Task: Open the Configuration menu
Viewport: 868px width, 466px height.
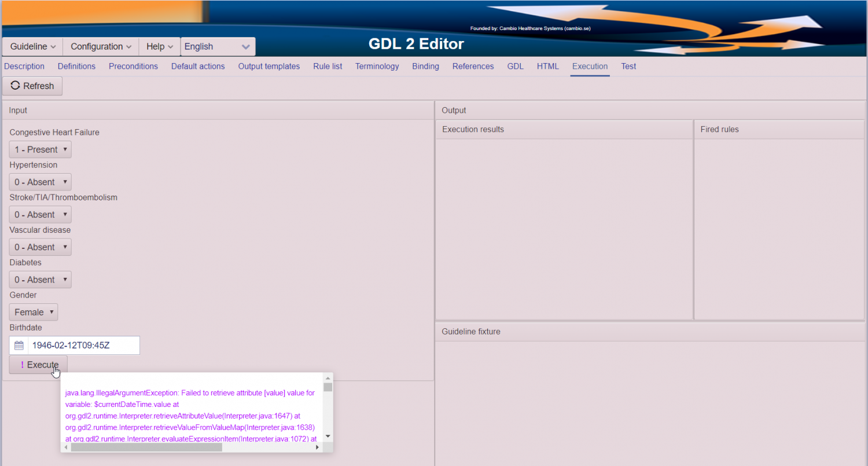Action: coord(101,46)
